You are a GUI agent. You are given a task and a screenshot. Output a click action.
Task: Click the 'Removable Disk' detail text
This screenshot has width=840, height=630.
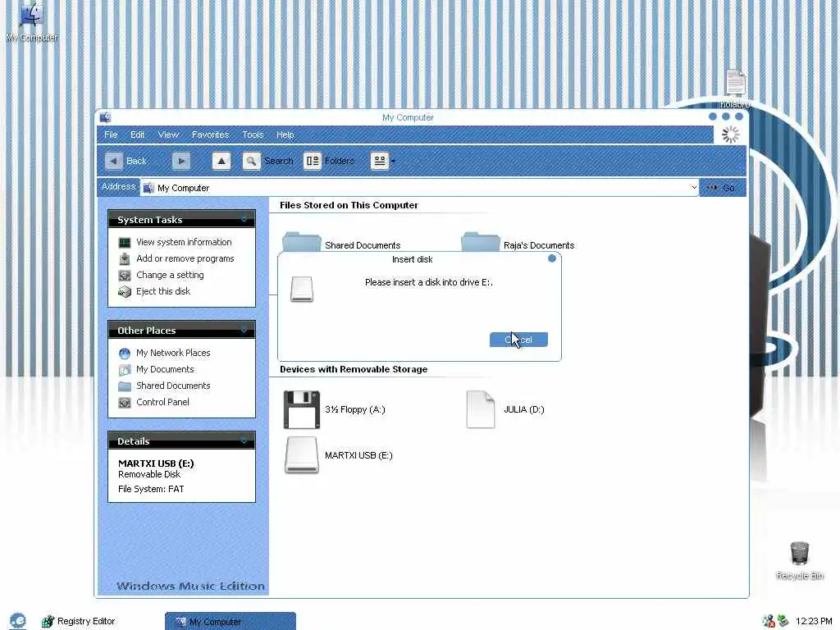[x=149, y=474]
